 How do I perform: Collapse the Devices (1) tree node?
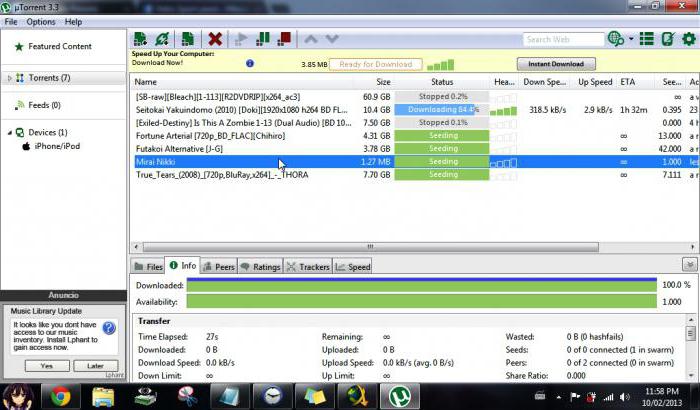pos(9,133)
